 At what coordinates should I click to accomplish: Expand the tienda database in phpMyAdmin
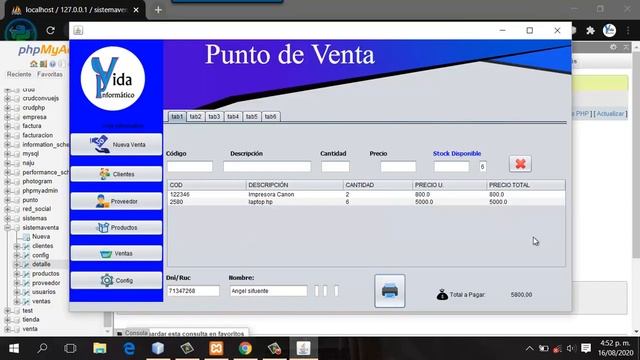(x=7, y=320)
